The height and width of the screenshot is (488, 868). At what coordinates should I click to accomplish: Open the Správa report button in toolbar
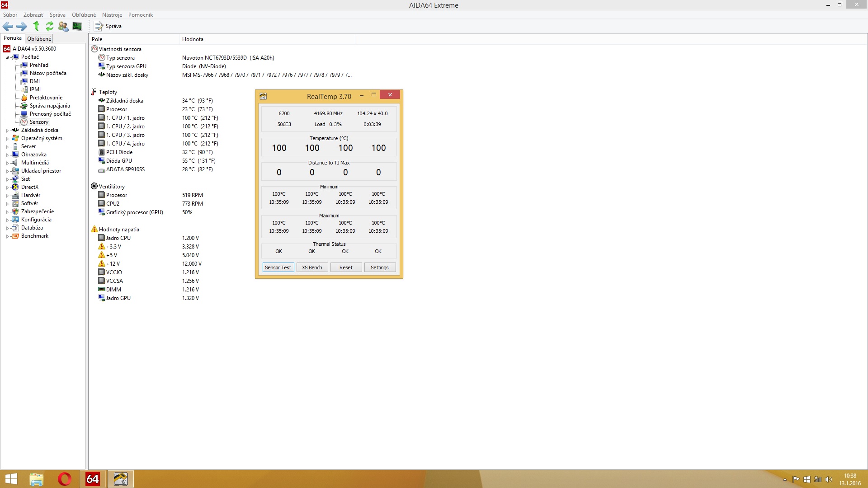[108, 26]
